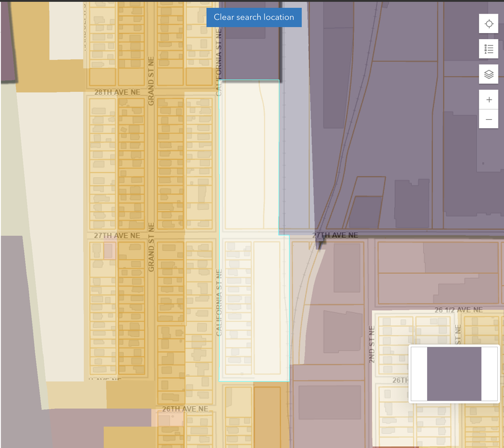
Task: Click the 2ND ST NE street label
Action: coord(372,344)
